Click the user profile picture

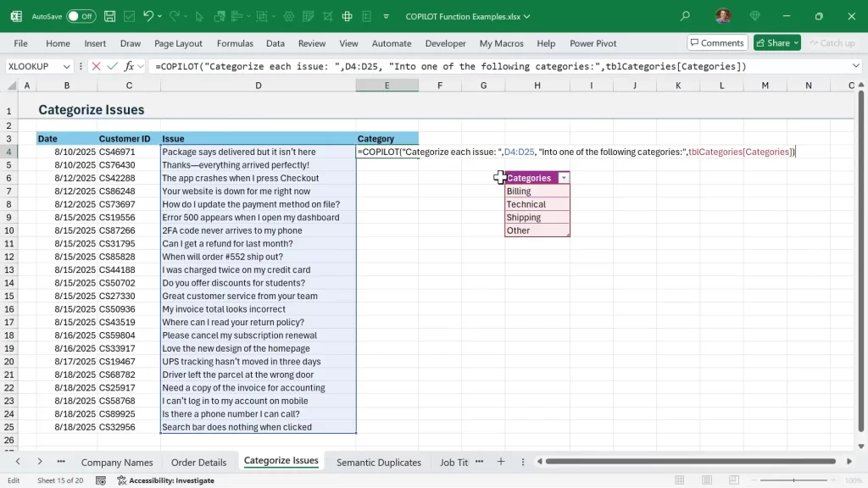click(722, 16)
